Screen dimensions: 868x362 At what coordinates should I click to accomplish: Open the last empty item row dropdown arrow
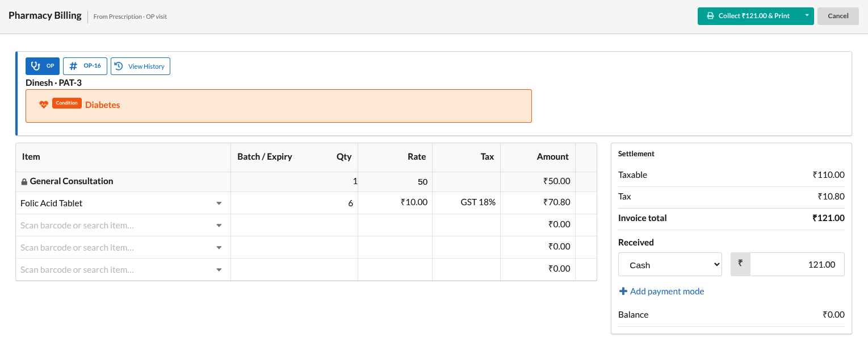click(x=219, y=270)
